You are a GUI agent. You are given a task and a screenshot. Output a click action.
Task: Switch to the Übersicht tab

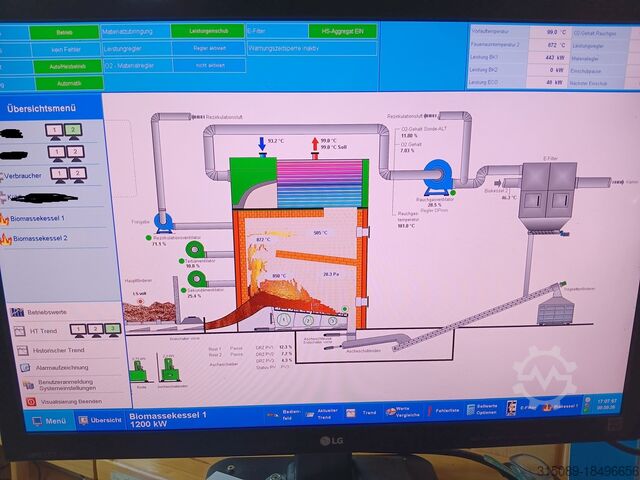click(x=99, y=420)
